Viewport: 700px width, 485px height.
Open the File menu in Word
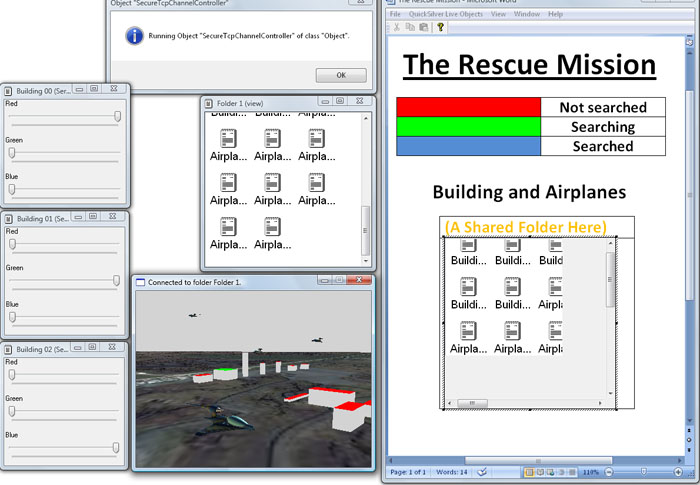coord(395,15)
